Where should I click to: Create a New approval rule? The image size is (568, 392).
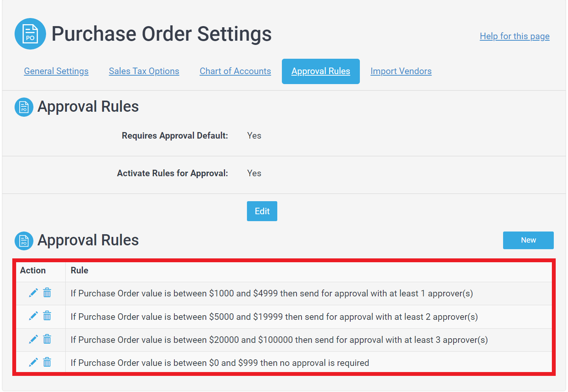coord(528,240)
